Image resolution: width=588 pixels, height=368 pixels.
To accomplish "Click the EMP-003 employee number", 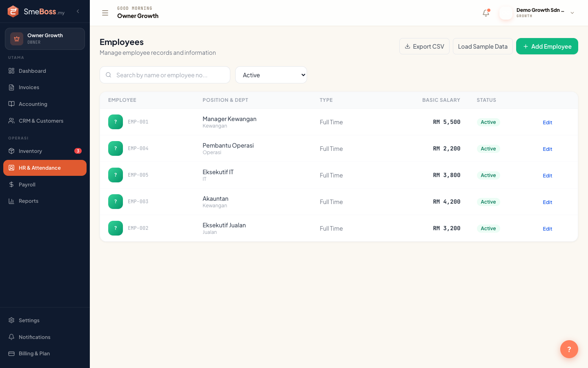I will pyautogui.click(x=138, y=202).
